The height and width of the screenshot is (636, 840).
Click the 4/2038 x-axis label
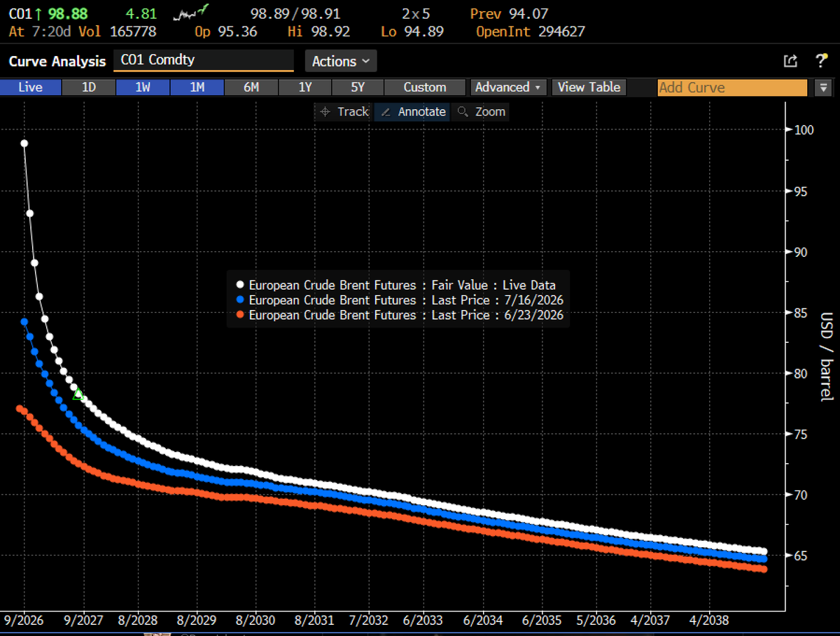[710, 620]
